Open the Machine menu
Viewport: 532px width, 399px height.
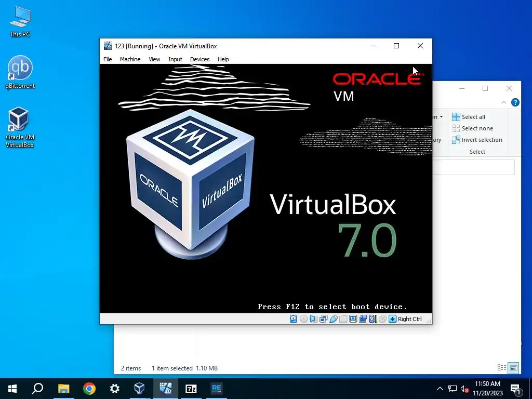pos(130,59)
